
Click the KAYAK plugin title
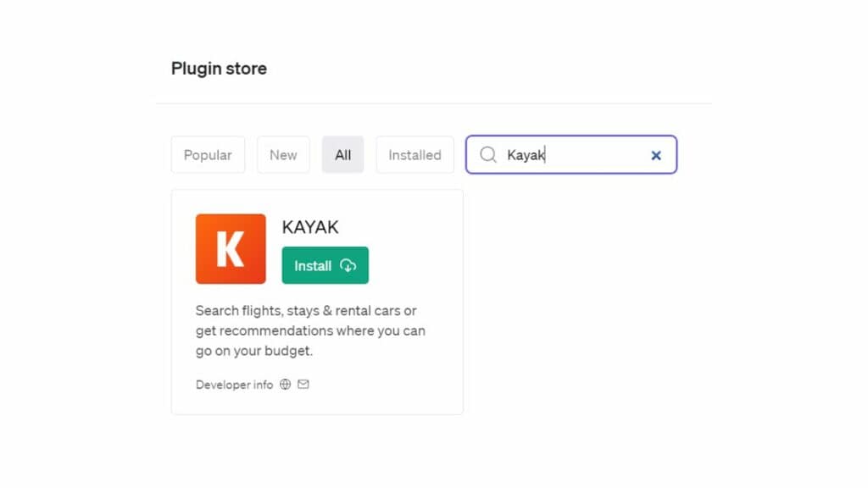310,227
